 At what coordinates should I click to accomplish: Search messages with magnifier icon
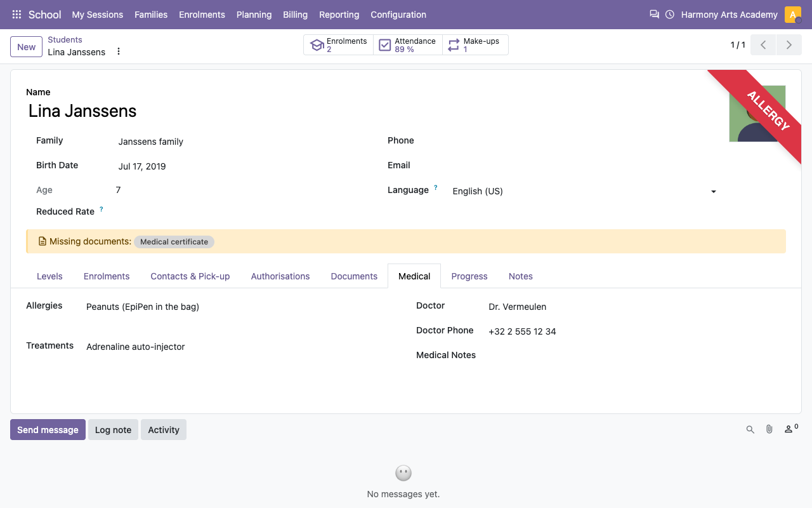[x=750, y=430]
